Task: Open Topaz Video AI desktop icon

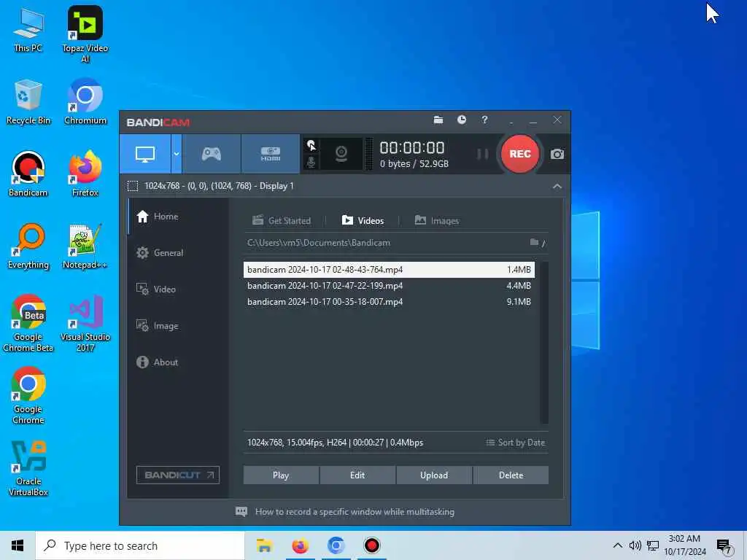Action: tap(85, 34)
